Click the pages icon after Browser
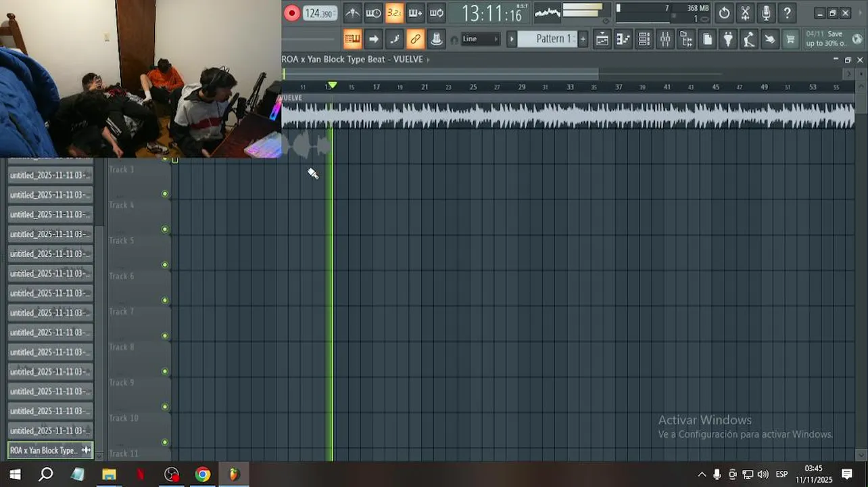The image size is (868, 487). click(x=707, y=39)
